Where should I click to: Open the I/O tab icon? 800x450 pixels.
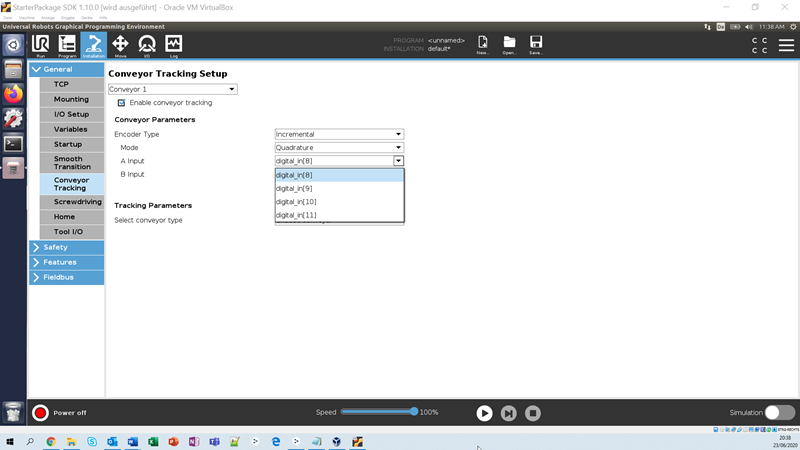147,45
